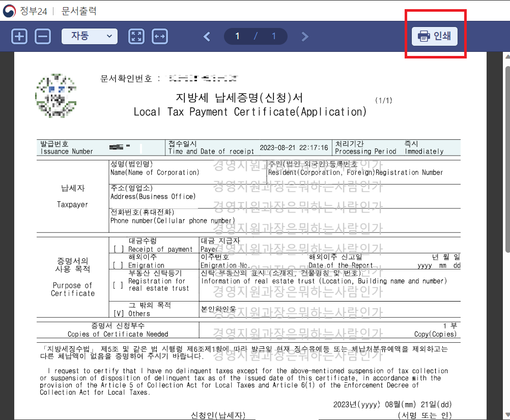The image size is (510, 420).
Task: Click the fit-to-page icon
Action: pos(136,36)
